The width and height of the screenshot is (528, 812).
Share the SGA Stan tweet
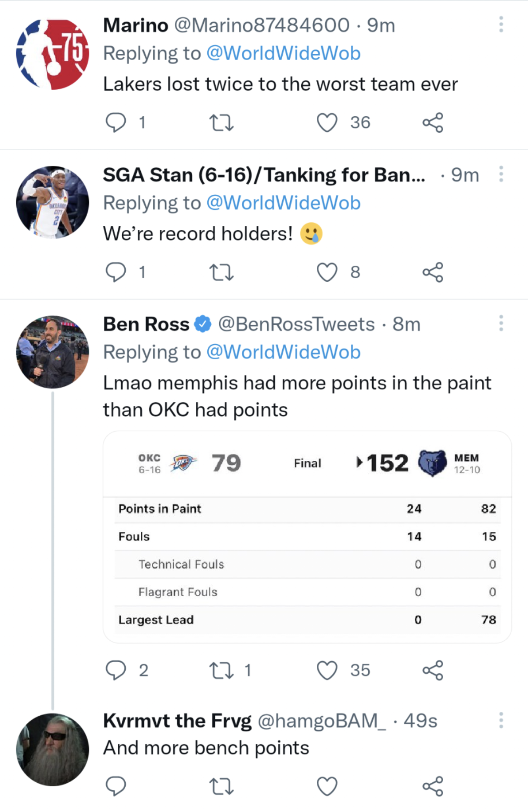[x=432, y=272]
